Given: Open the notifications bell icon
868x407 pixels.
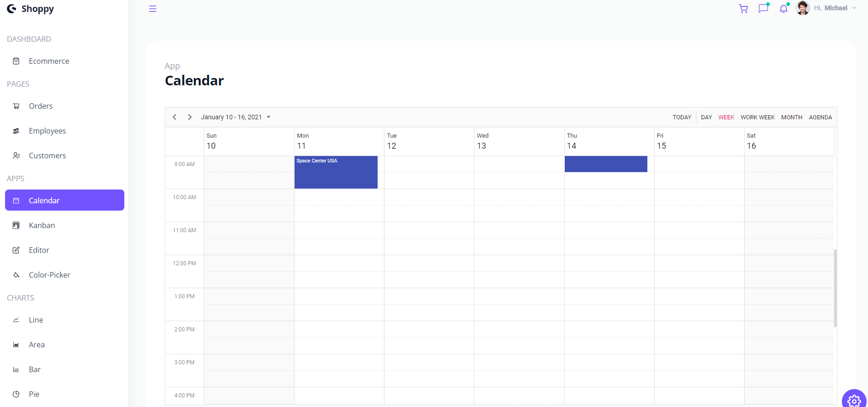Looking at the screenshot, I should pos(784,8).
